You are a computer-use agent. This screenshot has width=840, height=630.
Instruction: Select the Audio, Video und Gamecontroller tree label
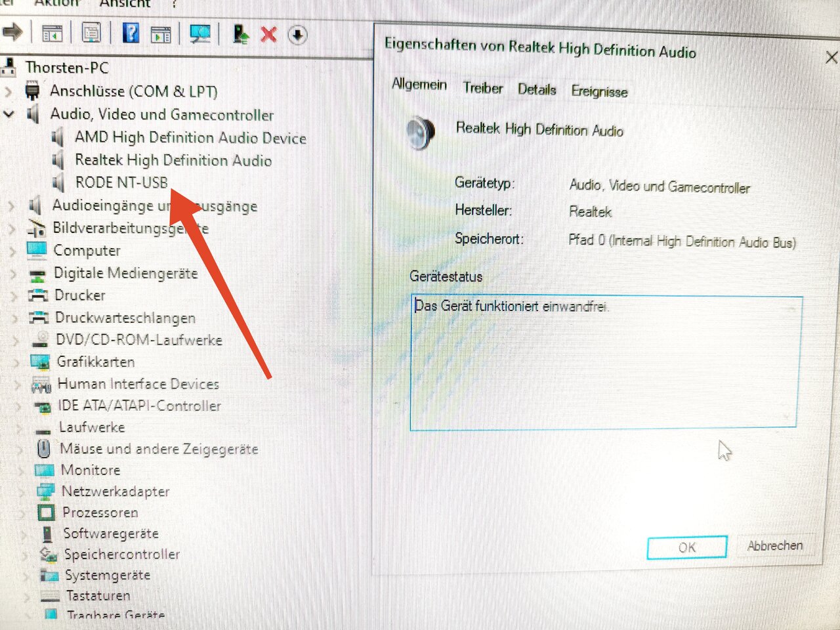tap(162, 114)
